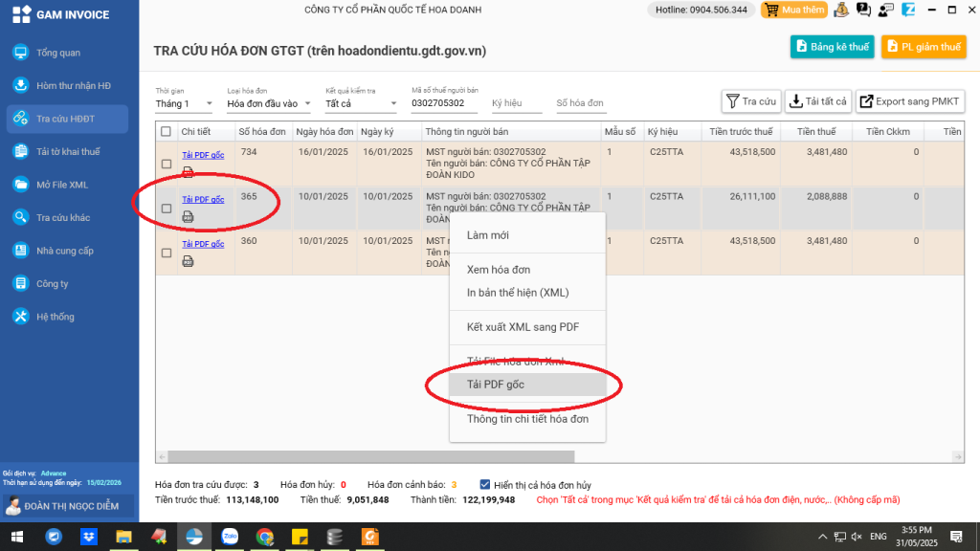
Task: Expand the Loại hóa đơn dropdown
Action: (269, 103)
